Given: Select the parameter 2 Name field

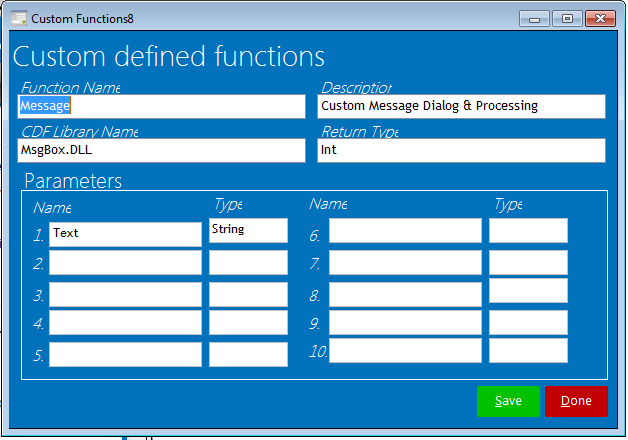Looking at the screenshot, I should [x=125, y=263].
